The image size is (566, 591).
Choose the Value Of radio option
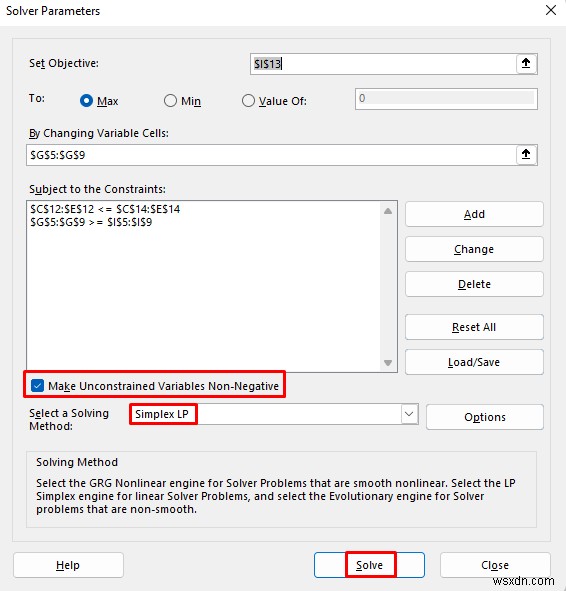click(248, 101)
